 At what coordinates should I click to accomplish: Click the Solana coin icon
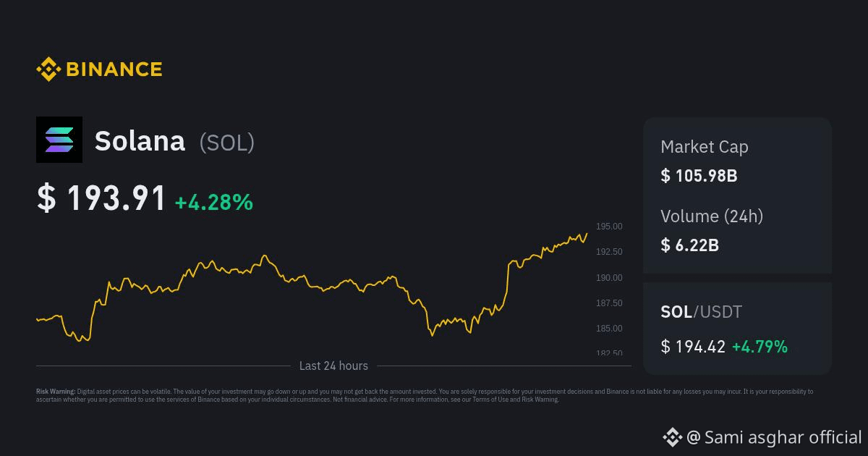(x=59, y=140)
